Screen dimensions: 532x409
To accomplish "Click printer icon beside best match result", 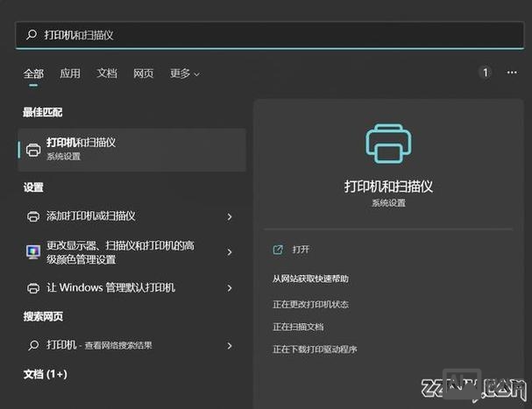I will click(33, 150).
